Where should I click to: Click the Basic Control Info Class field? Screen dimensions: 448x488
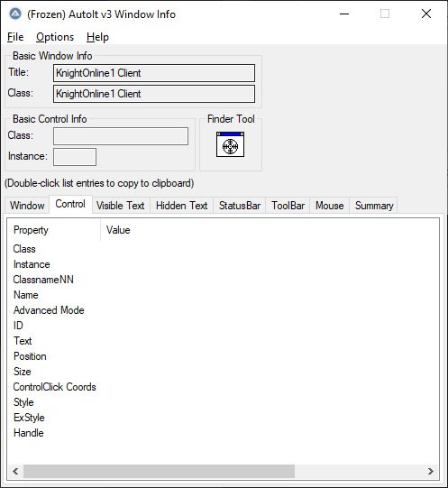(121, 136)
